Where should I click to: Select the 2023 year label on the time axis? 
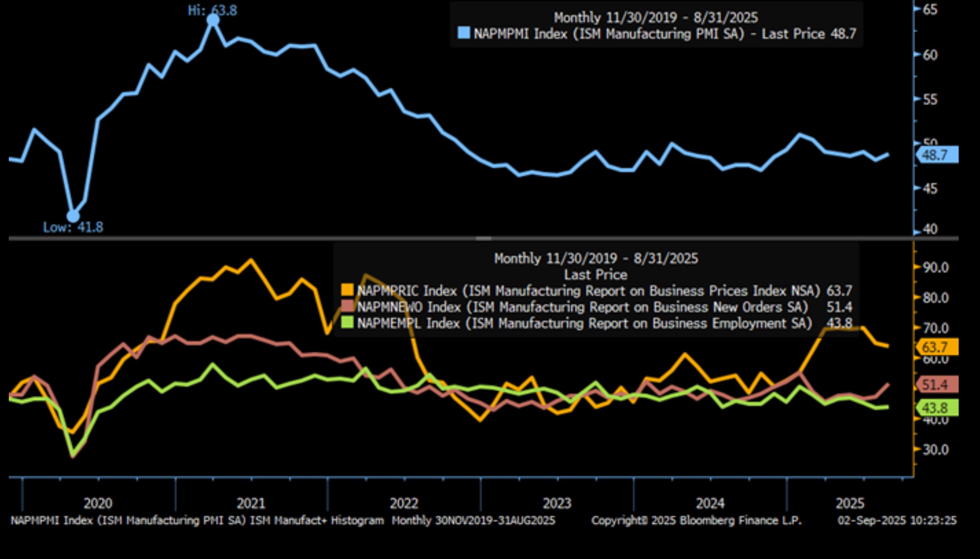point(557,503)
